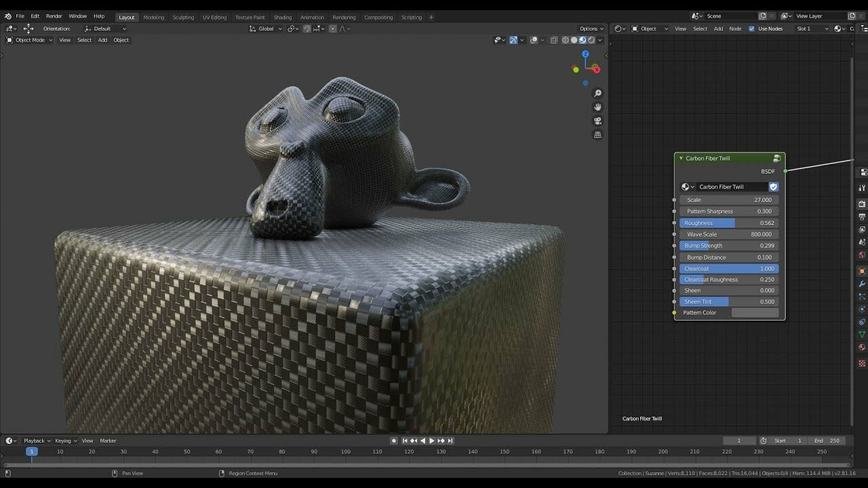Screen dimensions: 868x488
Task: Open the Slot 1 material slot dropdown
Action: (812, 28)
